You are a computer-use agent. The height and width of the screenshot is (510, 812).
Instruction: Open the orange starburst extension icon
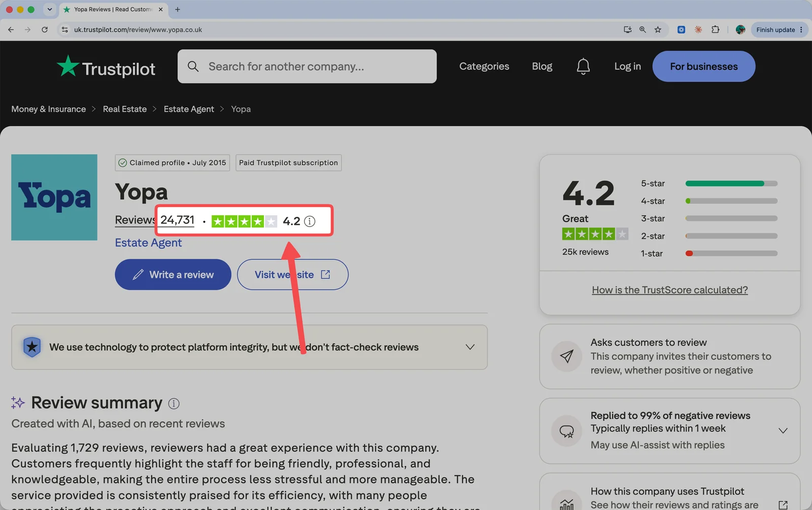click(x=698, y=29)
